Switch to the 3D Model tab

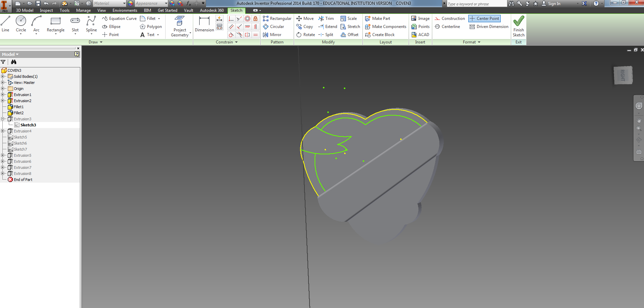pyautogui.click(x=25, y=10)
